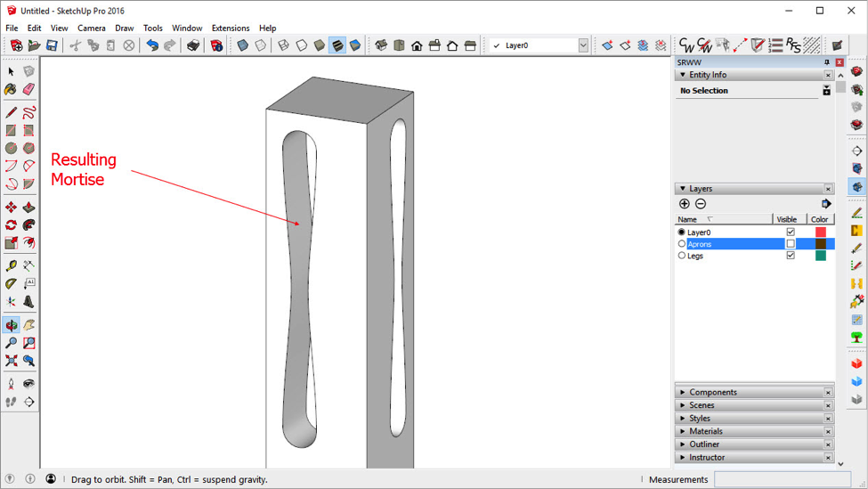
Task: Click the Save floppy disk icon
Action: point(52,45)
